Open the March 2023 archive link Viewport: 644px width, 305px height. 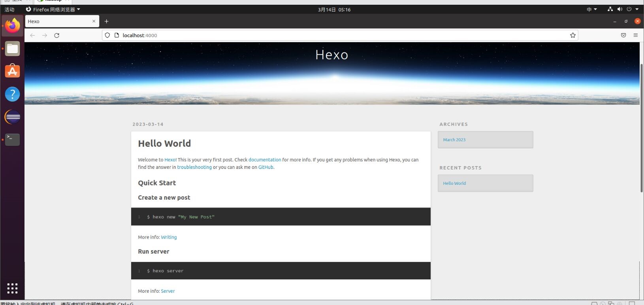(x=454, y=140)
